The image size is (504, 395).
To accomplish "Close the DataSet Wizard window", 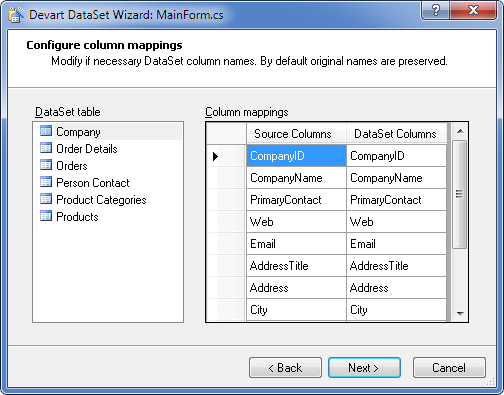I will click(x=473, y=10).
